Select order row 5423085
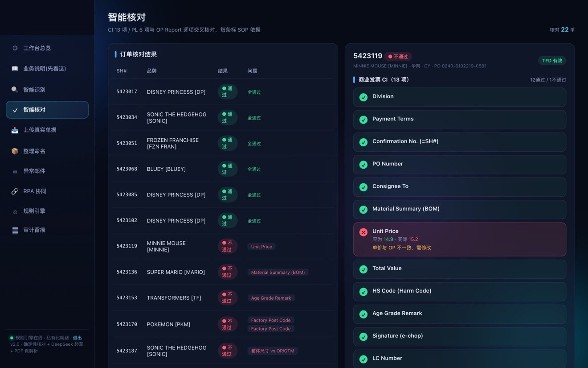 (x=223, y=195)
